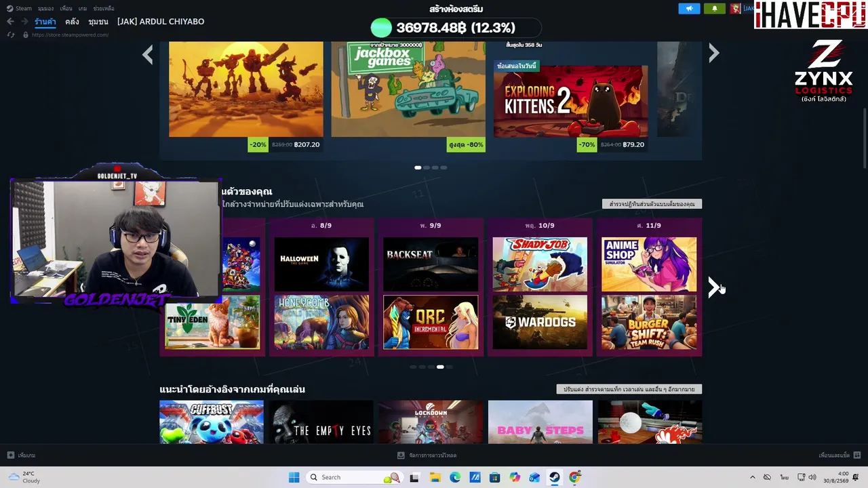Open the Backseat game tile
The height and width of the screenshot is (488, 868).
(x=431, y=264)
